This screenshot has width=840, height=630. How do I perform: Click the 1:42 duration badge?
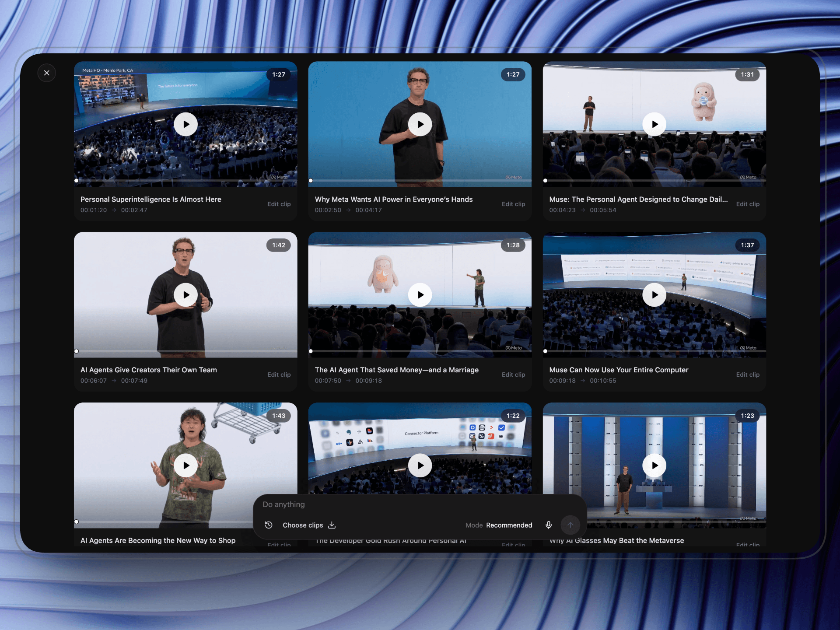coord(279,245)
